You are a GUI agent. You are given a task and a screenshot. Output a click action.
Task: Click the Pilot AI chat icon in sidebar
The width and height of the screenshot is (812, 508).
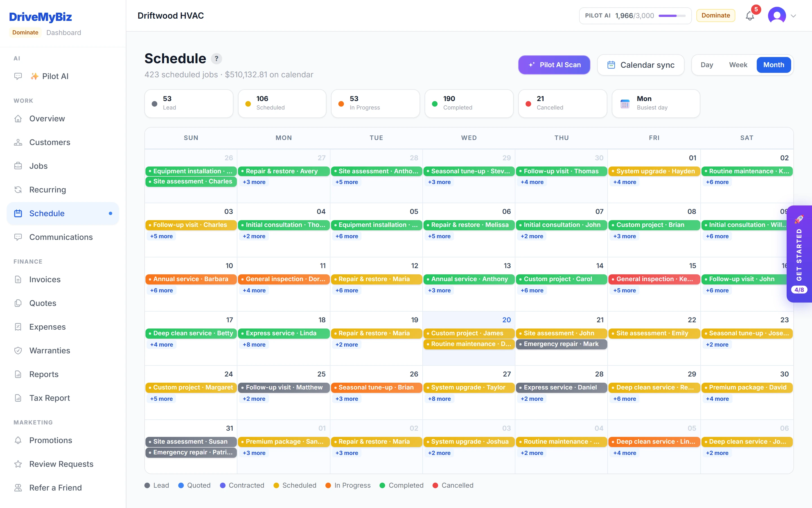18,76
